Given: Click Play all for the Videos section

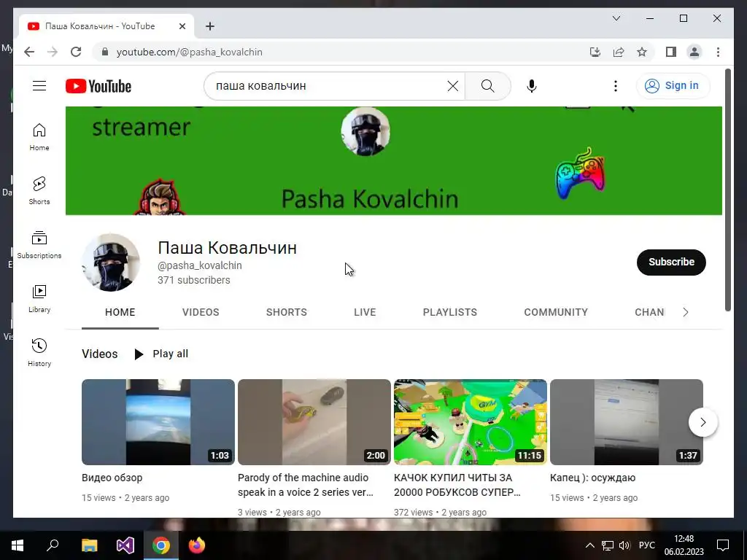Looking at the screenshot, I should coord(161,354).
